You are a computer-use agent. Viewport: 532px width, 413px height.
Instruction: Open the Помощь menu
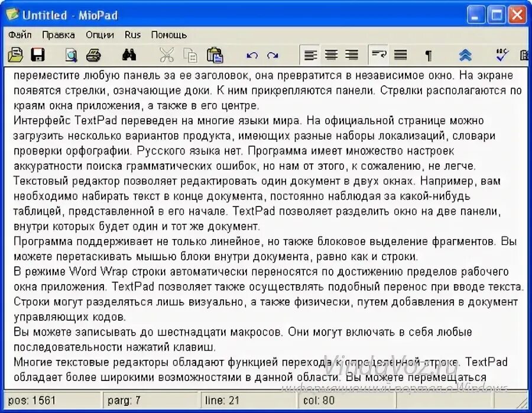(169, 35)
